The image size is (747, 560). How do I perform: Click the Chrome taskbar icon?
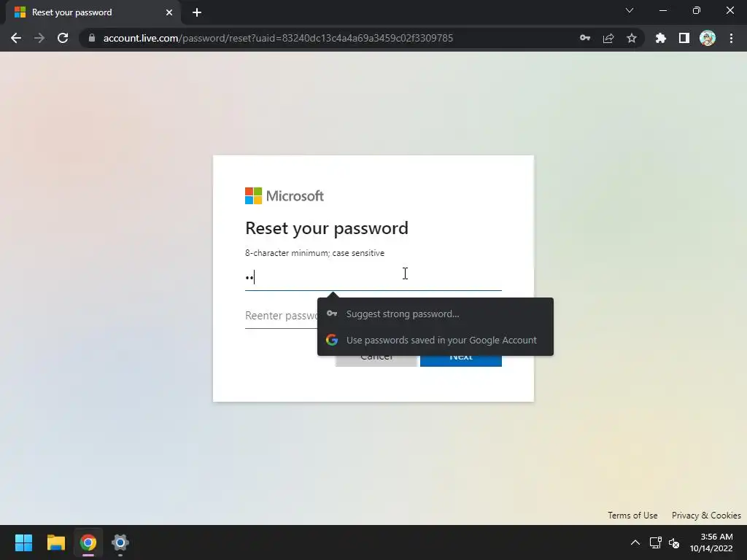tap(88, 542)
